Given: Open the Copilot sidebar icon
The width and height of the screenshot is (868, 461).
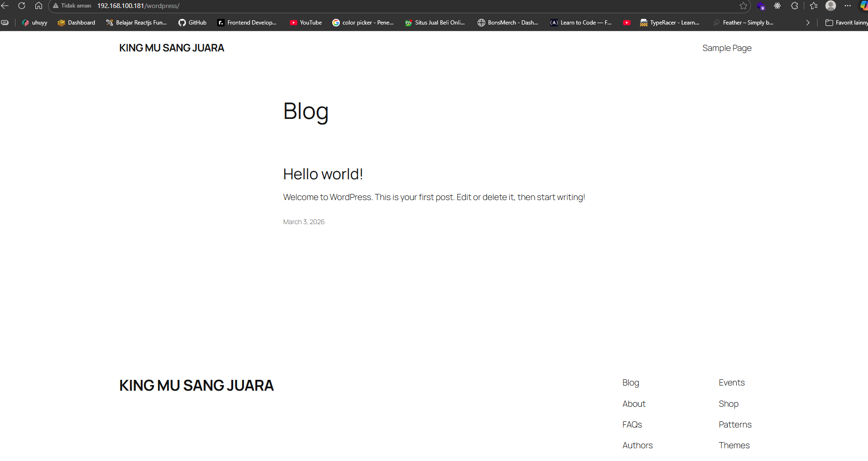Looking at the screenshot, I should [x=864, y=6].
